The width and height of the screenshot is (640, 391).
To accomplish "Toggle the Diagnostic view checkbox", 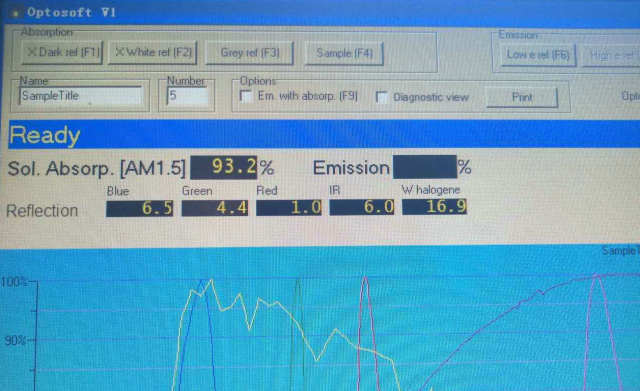I will [382, 97].
